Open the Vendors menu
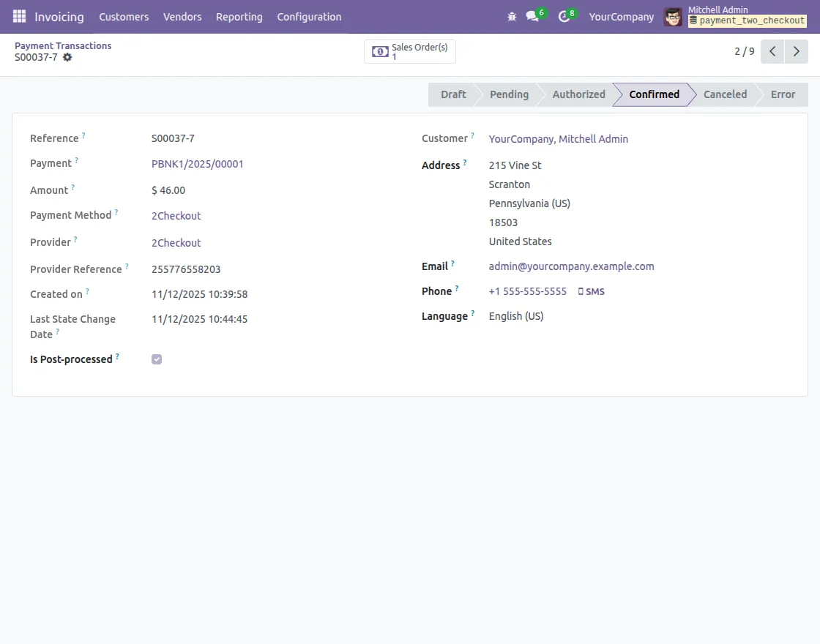The height and width of the screenshot is (644, 820). (182, 16)
